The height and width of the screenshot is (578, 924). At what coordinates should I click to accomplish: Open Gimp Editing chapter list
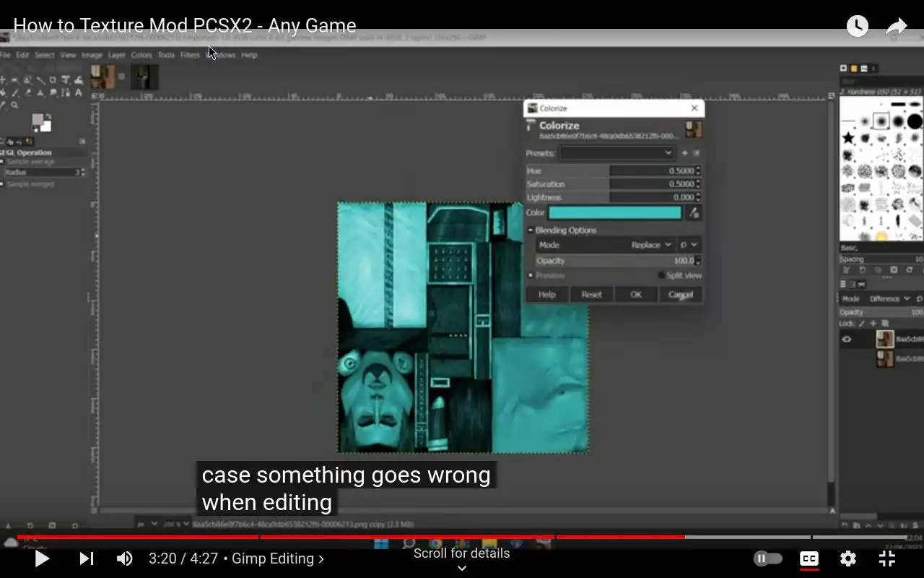click(279, 558)
